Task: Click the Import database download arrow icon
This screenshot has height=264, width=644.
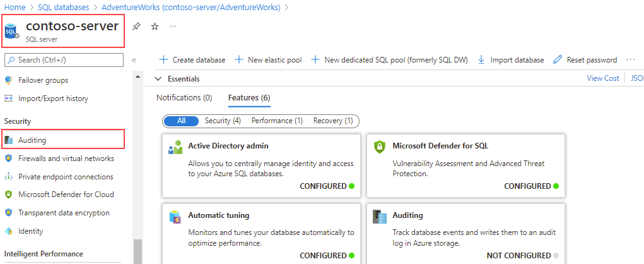Action: pos(481,60)
